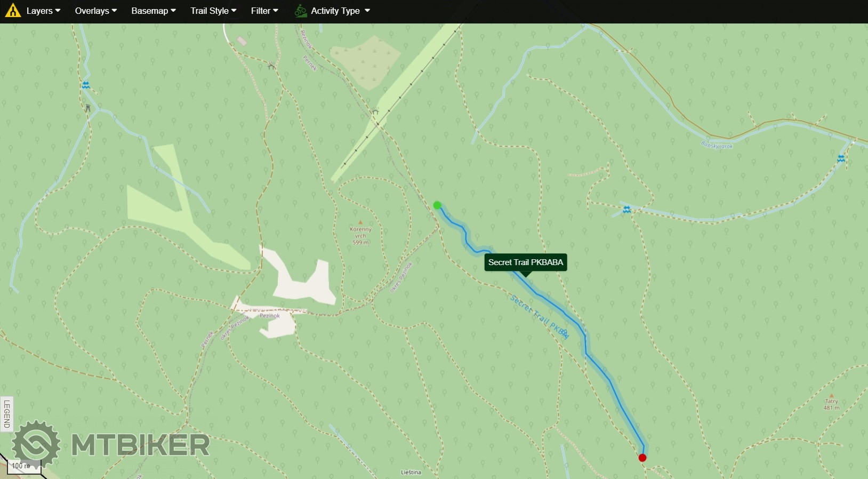The height and width of the screenshot is (479, 868).
Task: Open the Filter menu
Action: coord(264,11)
